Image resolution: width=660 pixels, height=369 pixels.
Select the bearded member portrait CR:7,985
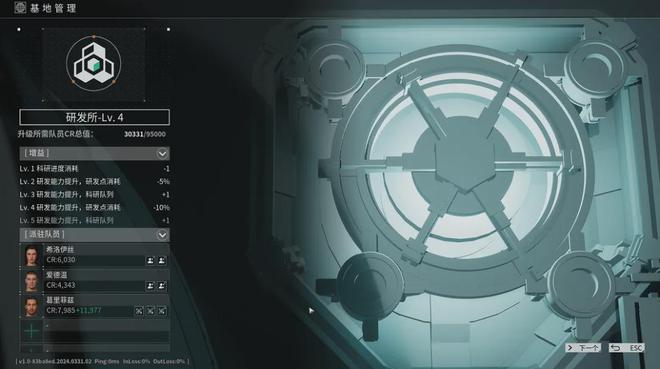(x=32, y=306)
